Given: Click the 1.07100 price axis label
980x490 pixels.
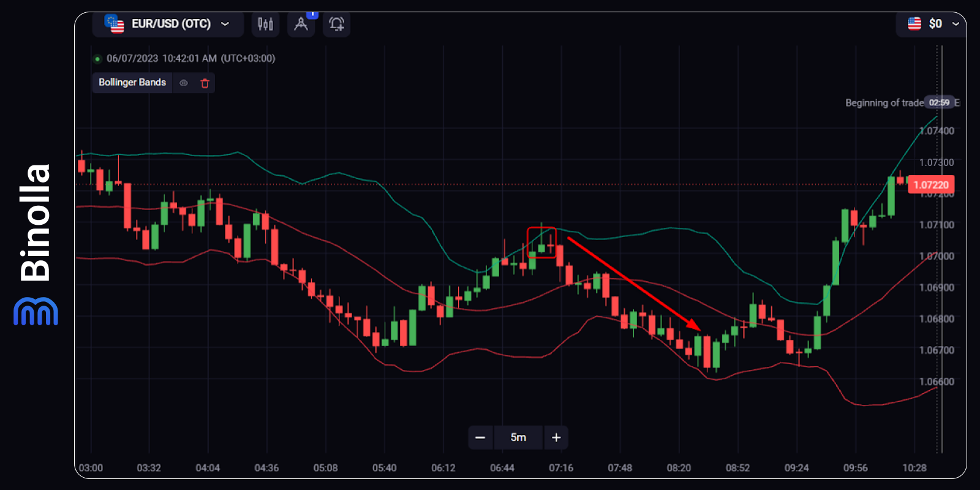Looking at the screenshot, I should (x=937, y=225).
